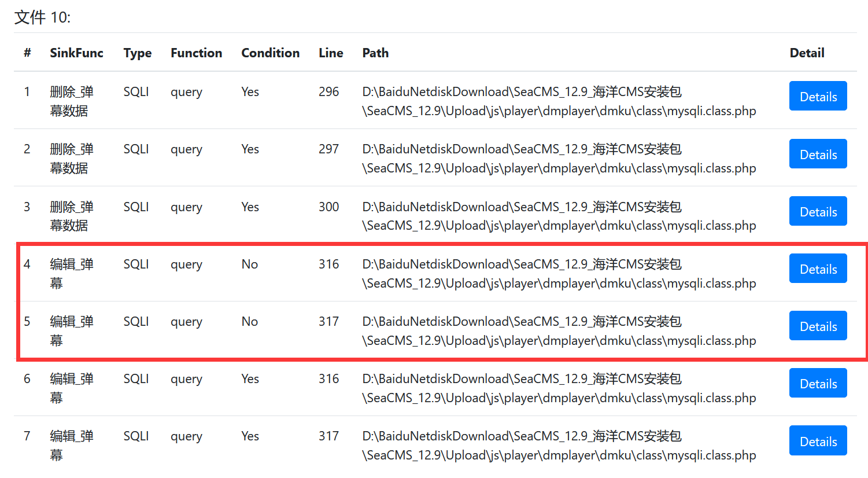Select the file path in row 3
Screen dimensions: 868x478
point(559,216)
